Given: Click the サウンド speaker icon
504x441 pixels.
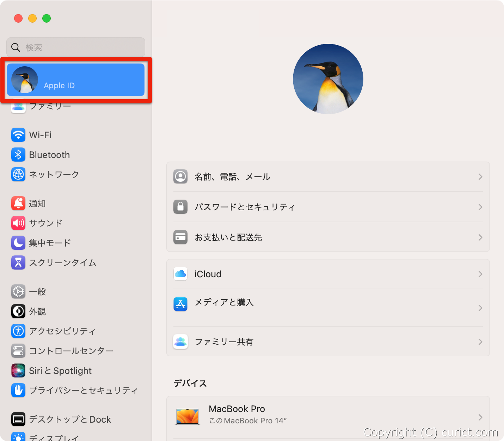Looking at the screenshot, I should [18, 223].
